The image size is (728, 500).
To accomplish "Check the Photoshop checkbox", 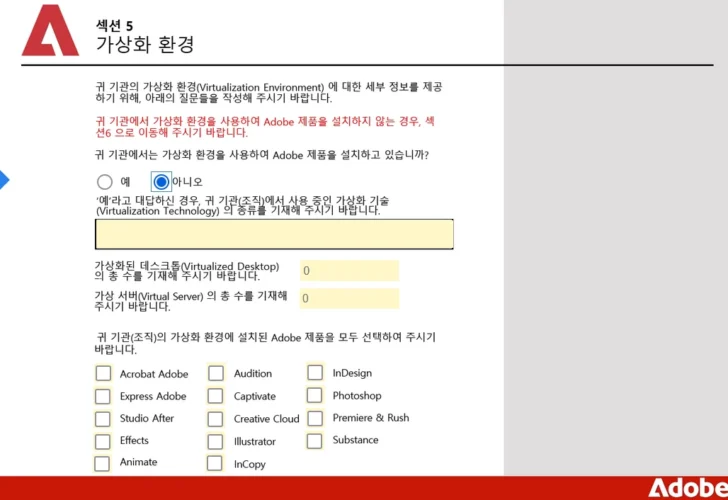I will (x=315, y=395).
